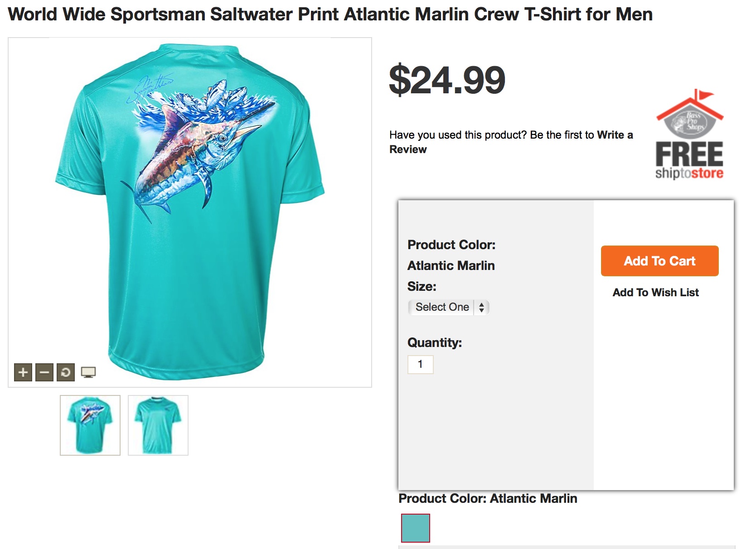Click the $24.99 price text
756x549 pixels.
(447, 80)
